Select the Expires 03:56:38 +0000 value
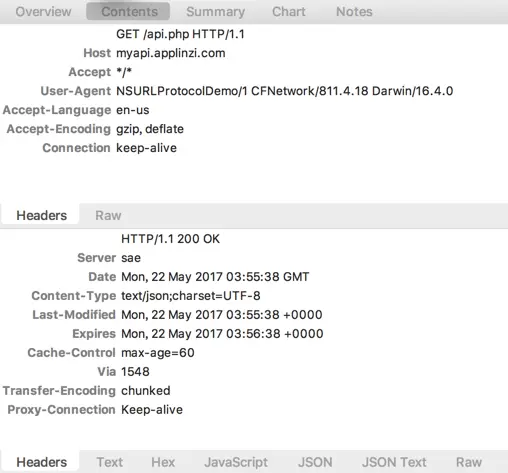 click(x=222, y=334)
